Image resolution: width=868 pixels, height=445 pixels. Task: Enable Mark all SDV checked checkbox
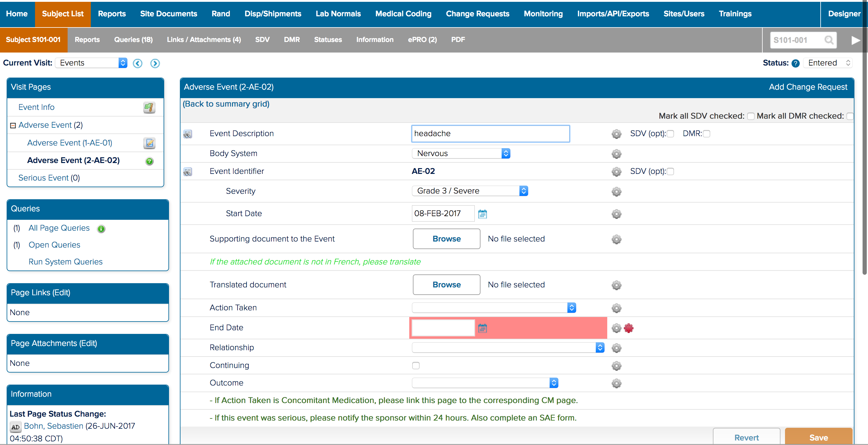click(750, 116)
